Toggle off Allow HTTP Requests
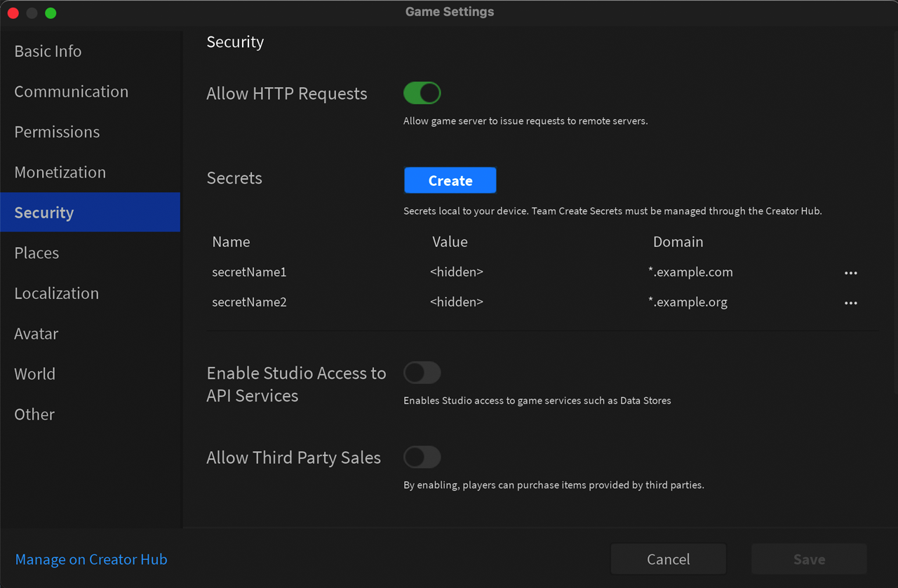This screenshot has height=588, width=898. 422,93
